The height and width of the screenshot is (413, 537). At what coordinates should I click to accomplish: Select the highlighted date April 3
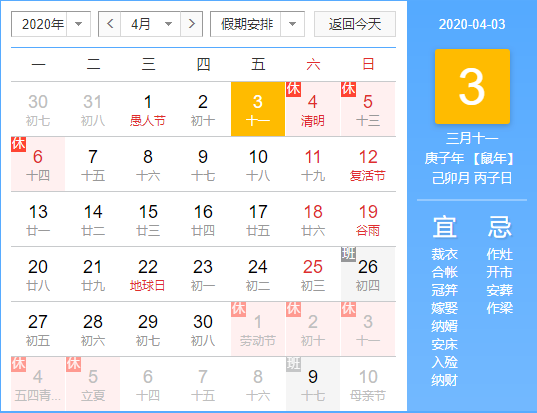258,109
